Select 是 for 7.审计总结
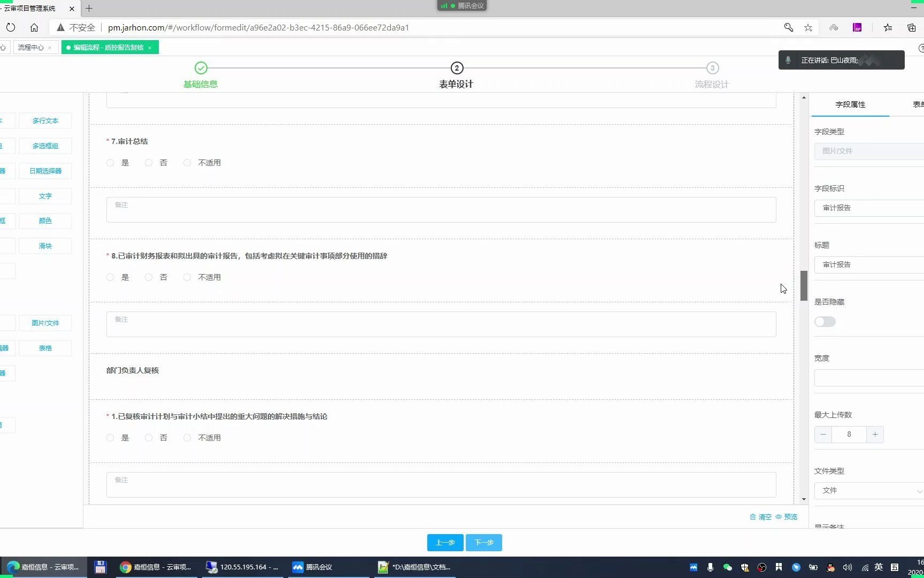The width and height of the screenshot is (924, 578). 110,163
